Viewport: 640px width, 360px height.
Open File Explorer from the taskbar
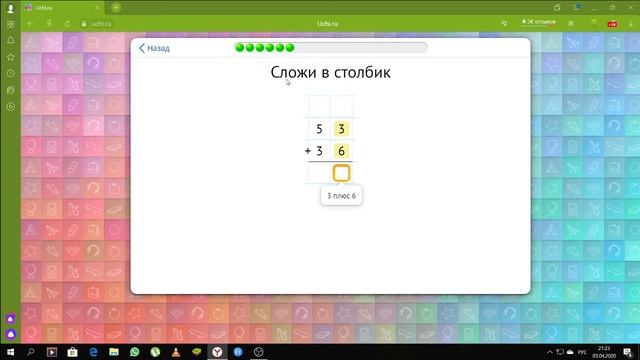[x=114, y=352]
